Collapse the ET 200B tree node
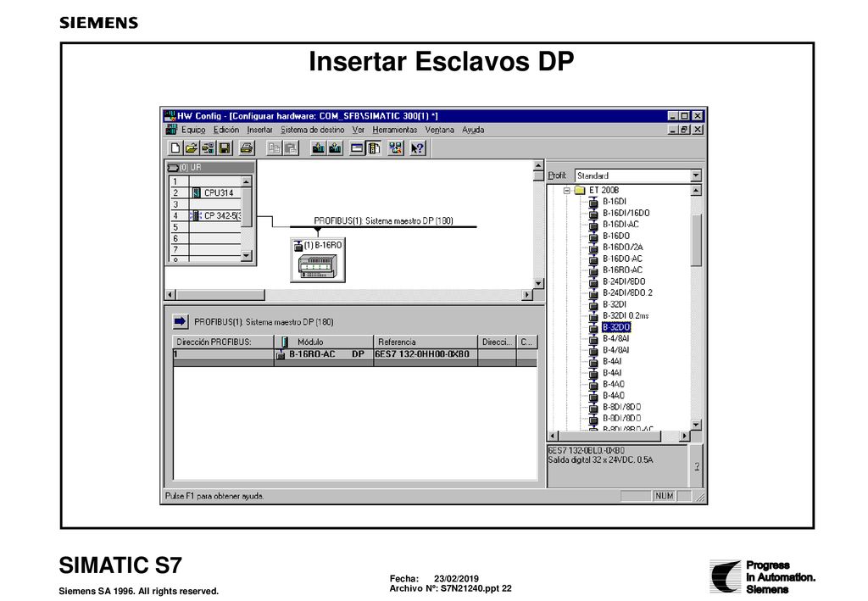The width and height of the screenshot is (868, 601). [x=567, y=191]
